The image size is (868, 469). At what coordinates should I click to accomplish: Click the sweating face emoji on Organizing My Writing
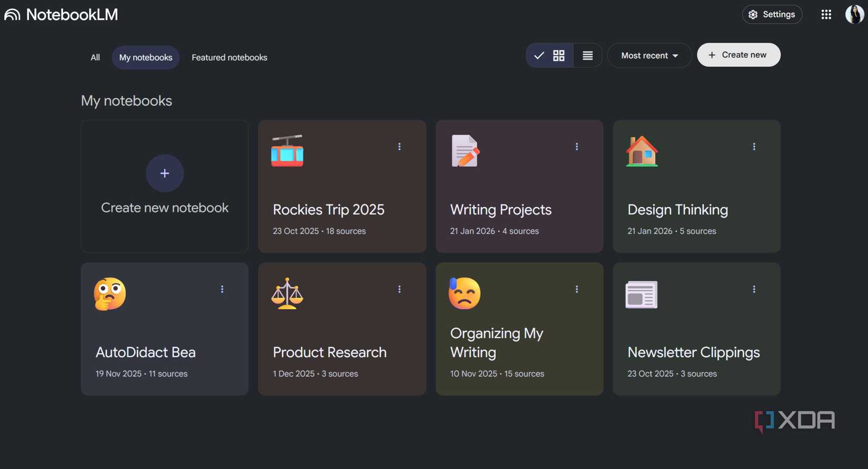tap(465, 293)
